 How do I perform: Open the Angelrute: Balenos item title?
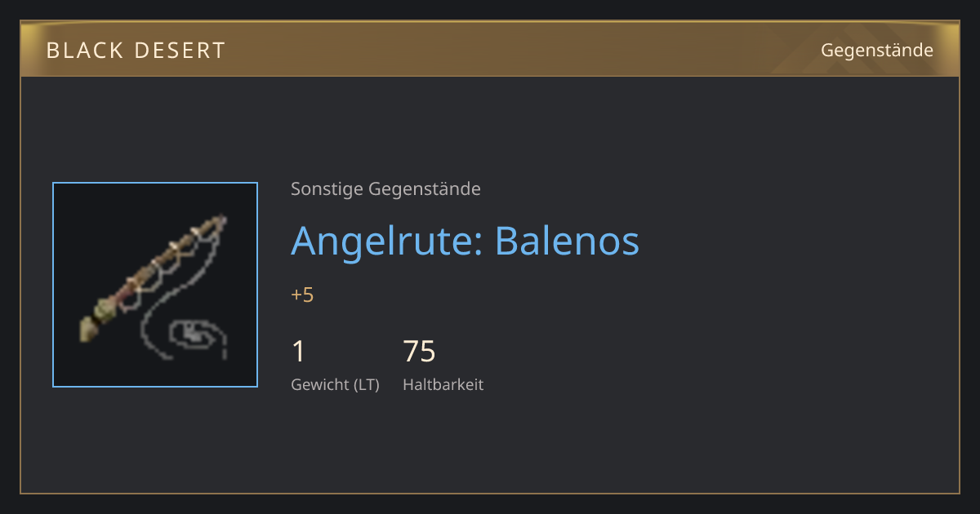click(465, 241)
